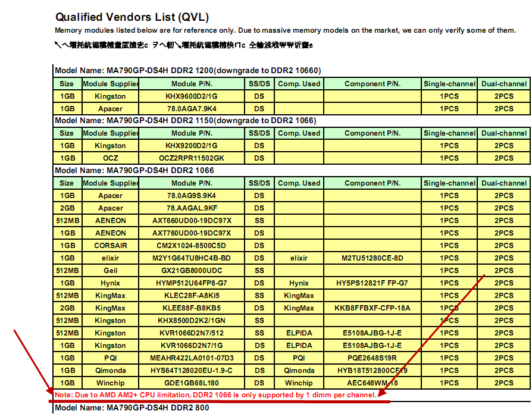Click module P/N M2Y1G64TU8HC4B-BD

[192, 258]
